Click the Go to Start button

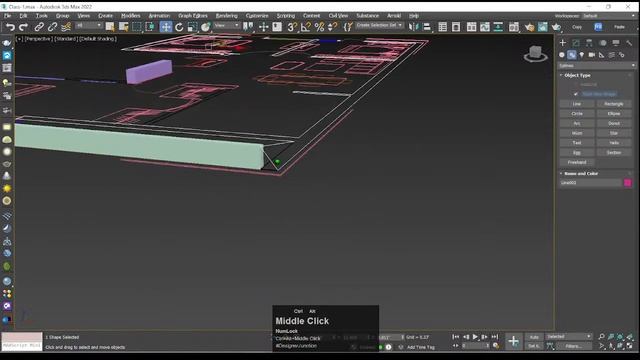tap(456, 337)
